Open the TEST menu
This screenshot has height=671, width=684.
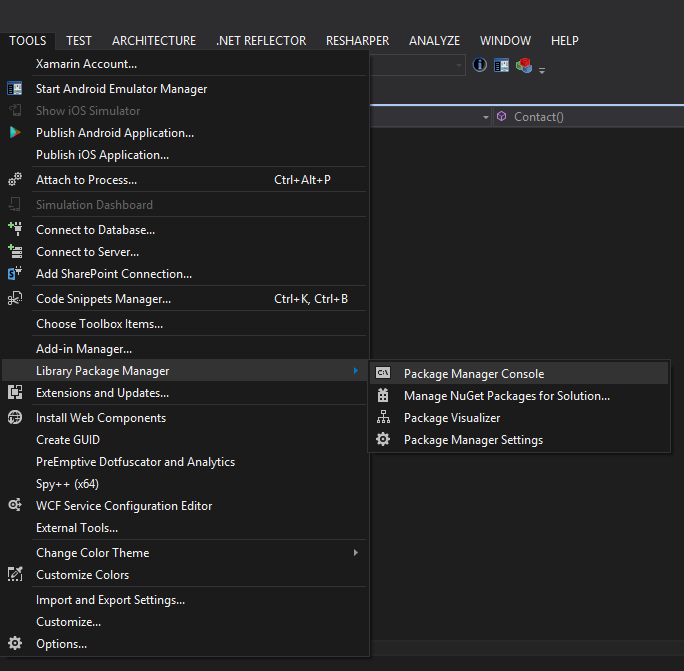(x=79, y=41)
